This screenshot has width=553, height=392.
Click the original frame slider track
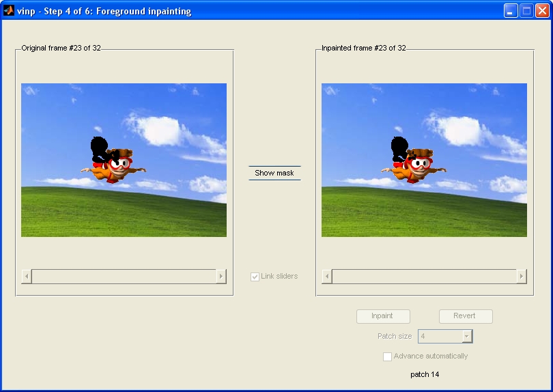tap(124, 276)
